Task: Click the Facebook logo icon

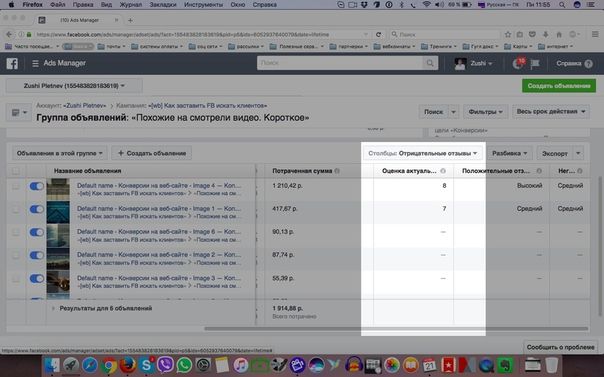Action: click(x=12, y=64)
